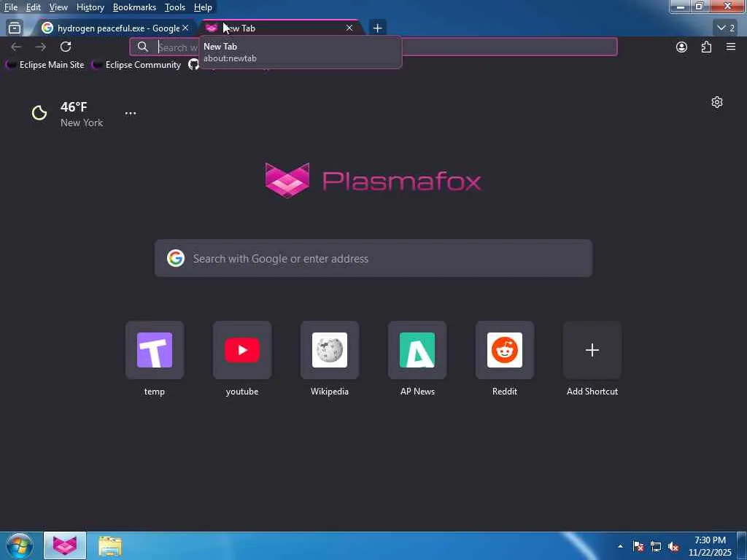Open the Wikipedia shortcut tile
This screenshot has width=747, height=560.
tap(330, 350)
